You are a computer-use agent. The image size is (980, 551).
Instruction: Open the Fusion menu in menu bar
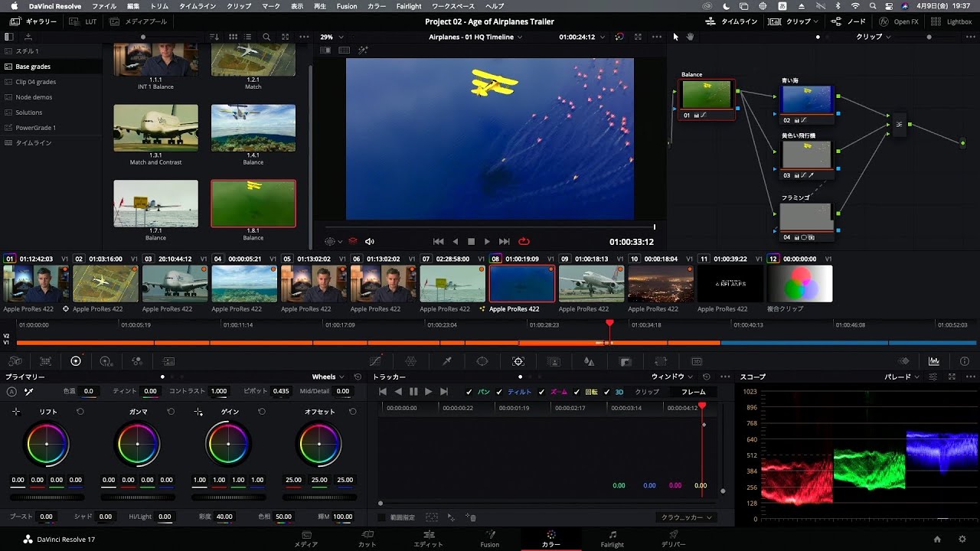point(346,6)
